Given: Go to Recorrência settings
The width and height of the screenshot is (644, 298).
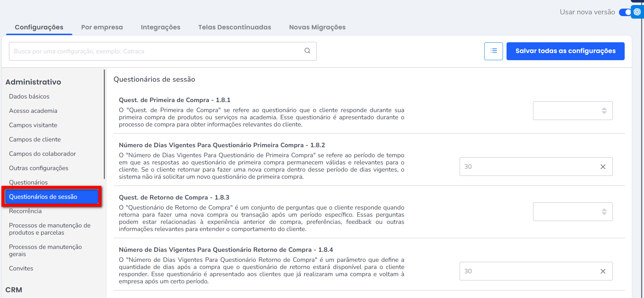Looking at the screenshot, I should (x=25, y=211).
